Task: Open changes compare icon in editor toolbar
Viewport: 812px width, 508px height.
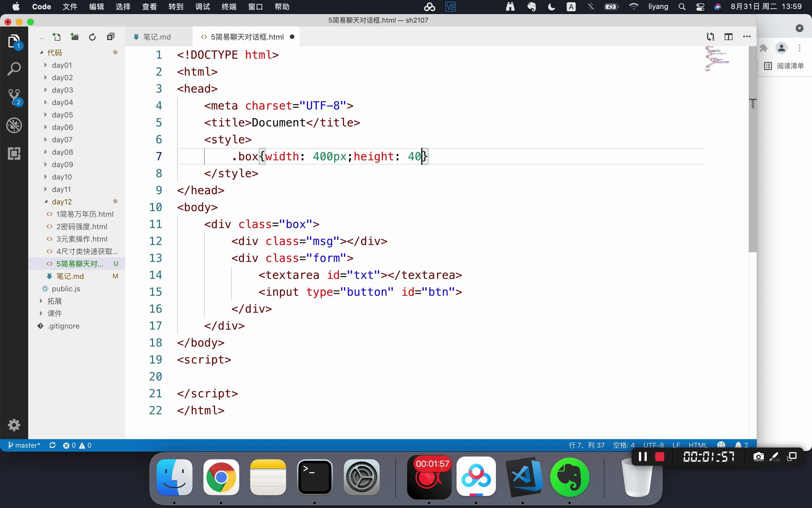Action: click(710, 37)
